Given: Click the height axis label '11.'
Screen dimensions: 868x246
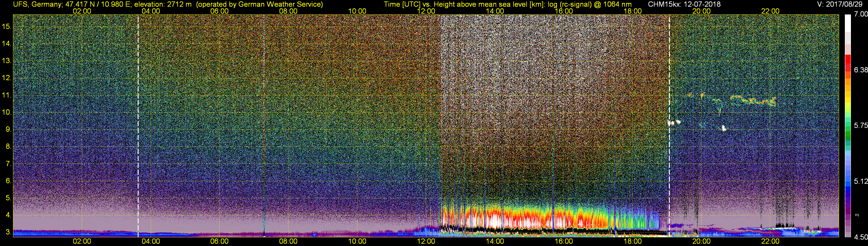Looking at the screenshot, I should coord(7,96).
